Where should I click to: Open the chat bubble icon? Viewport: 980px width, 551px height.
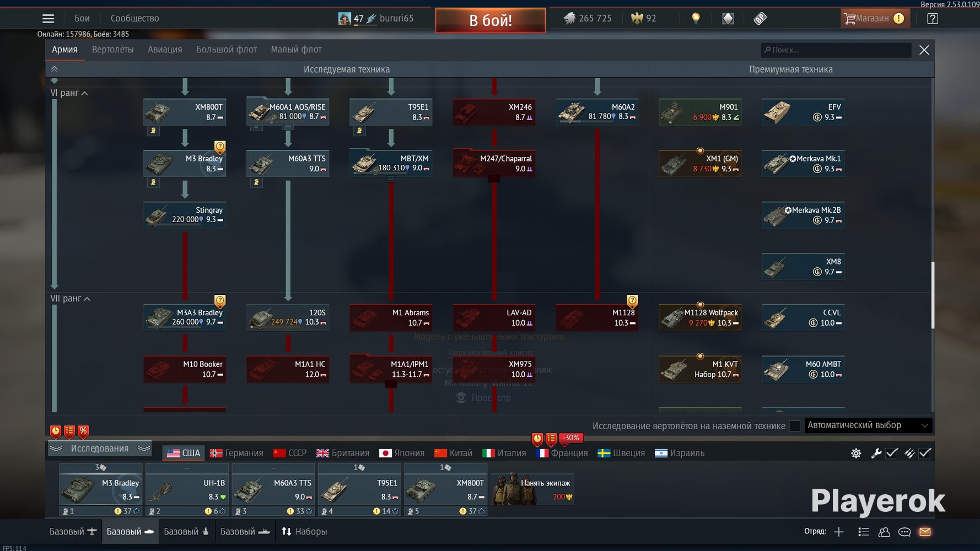(904, 532)
